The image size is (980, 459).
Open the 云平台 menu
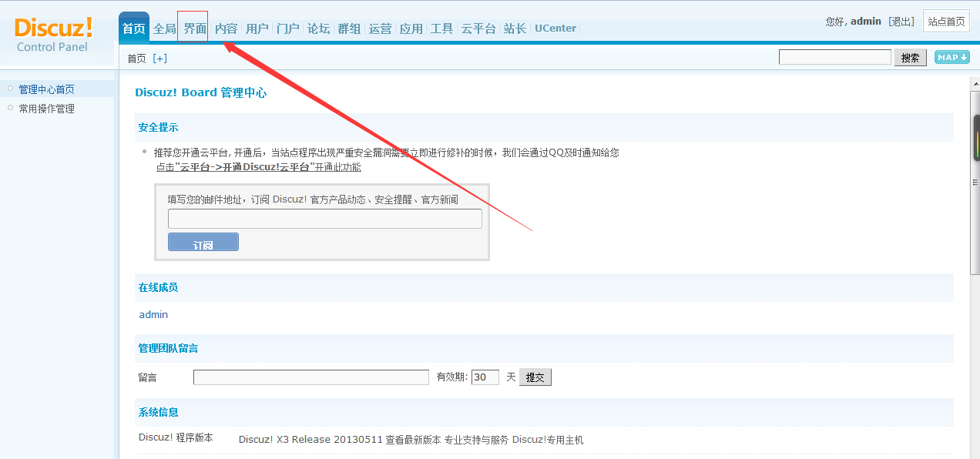(478, 28)
